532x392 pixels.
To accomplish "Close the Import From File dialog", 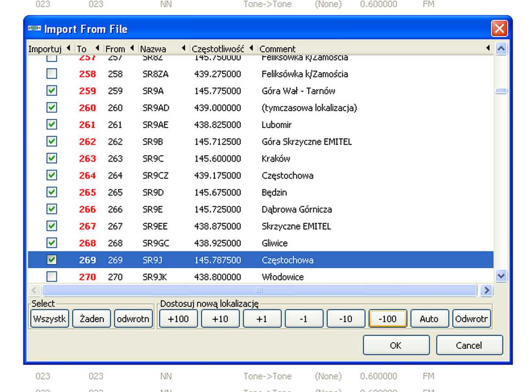I will [499, 29].
